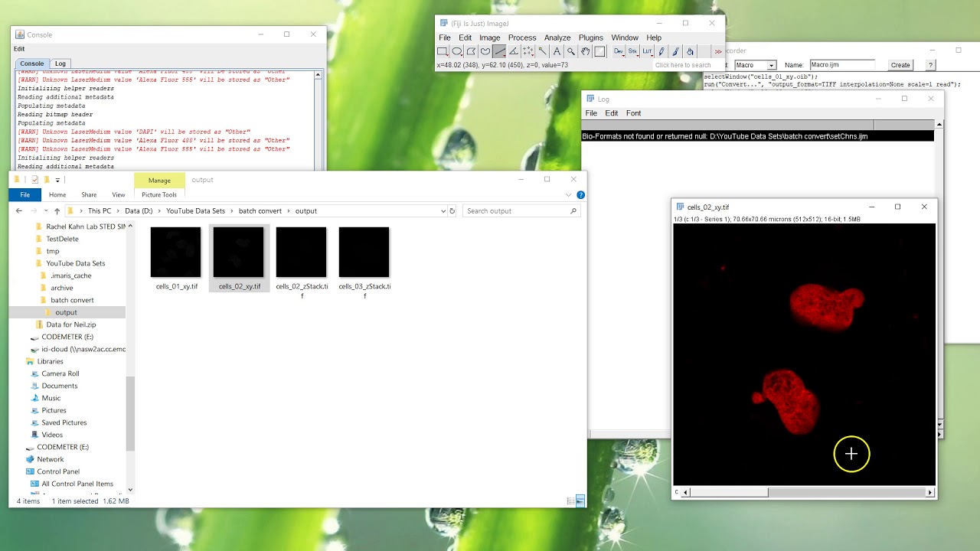This screenshot has width=980, height=551.
Task: Click Data (D:) in address breadcrumb
Action: pyautogui.click(x=138, y=210)
